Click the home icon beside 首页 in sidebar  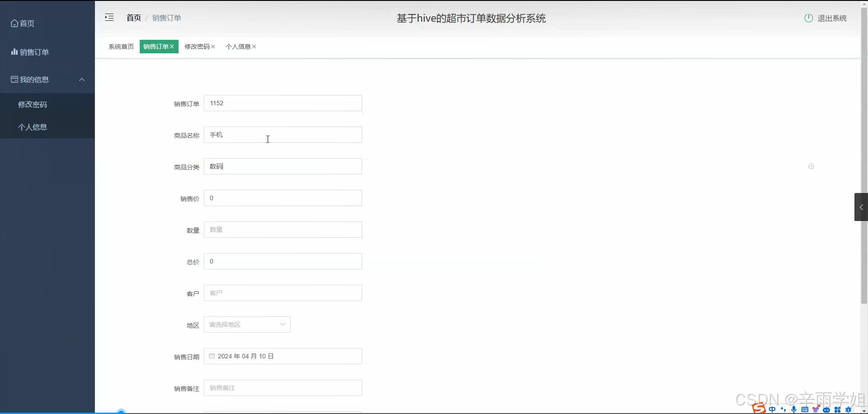tap(14, 23)
